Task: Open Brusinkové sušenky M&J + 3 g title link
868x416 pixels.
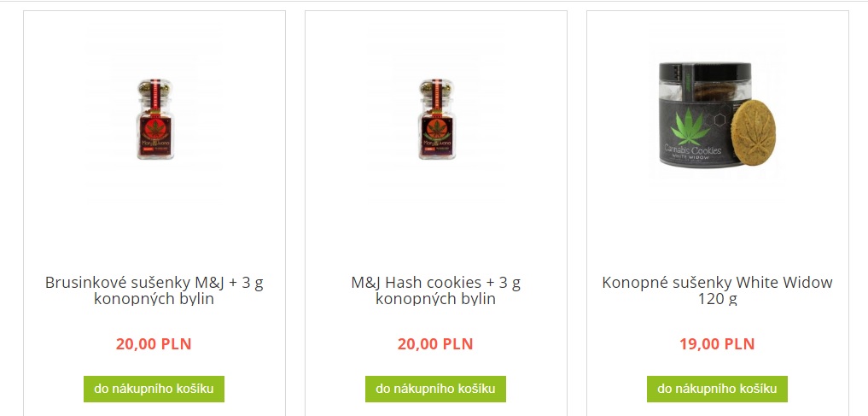Action: pyautogui.click(x=154, y=290)
